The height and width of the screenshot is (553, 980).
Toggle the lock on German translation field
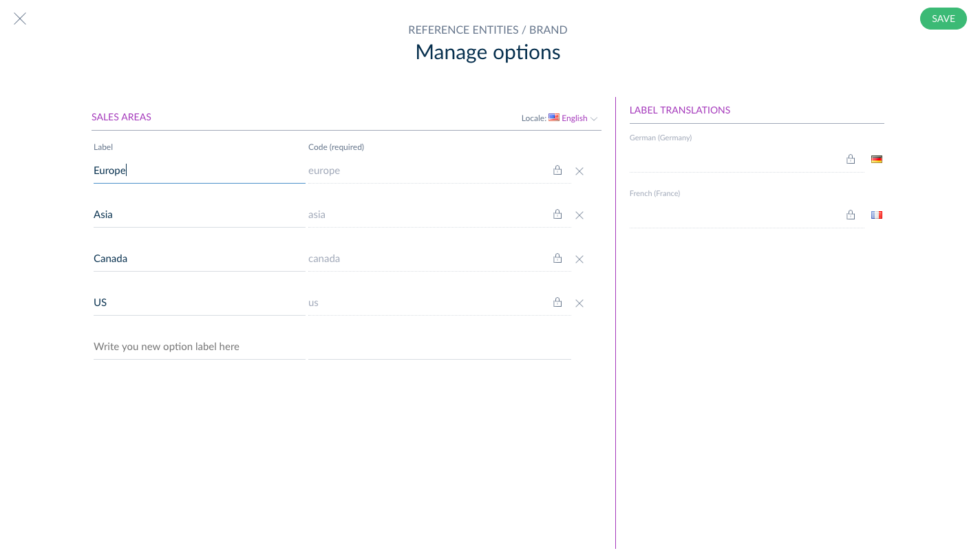click(851, 159)
